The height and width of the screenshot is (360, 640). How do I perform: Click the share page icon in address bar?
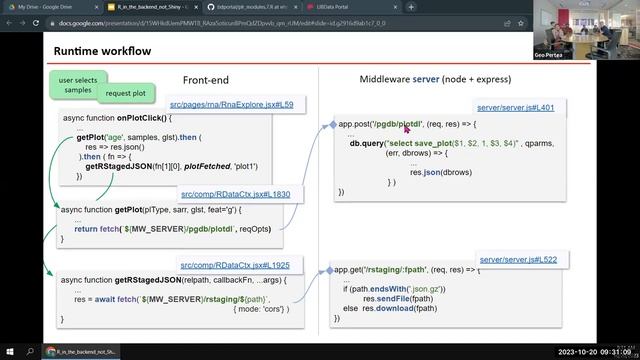coord(507,23)
